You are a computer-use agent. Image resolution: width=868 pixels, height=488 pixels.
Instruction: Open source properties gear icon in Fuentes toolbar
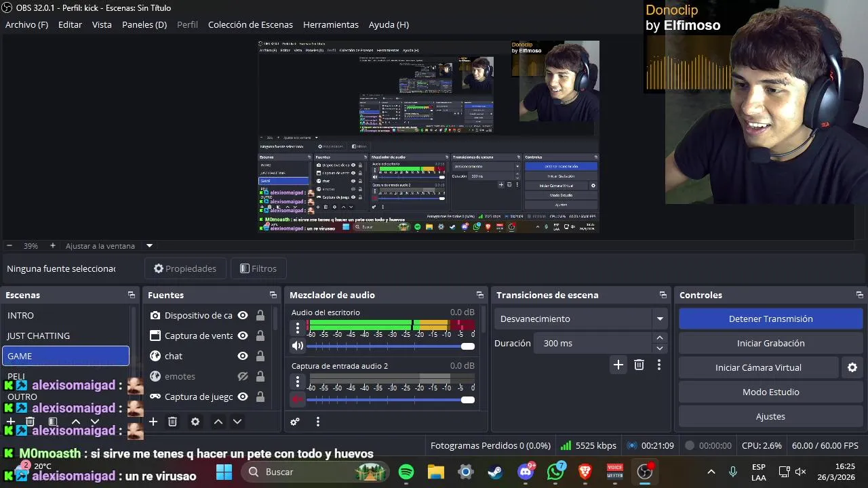pos(195,422)
